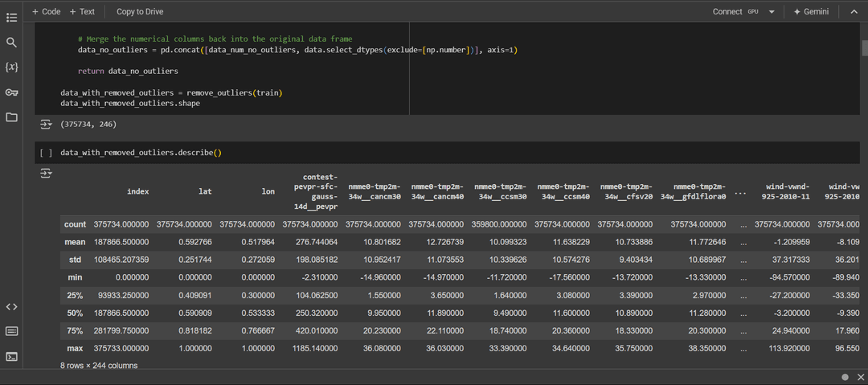Add a new Code cell
This screenshot has height=385, width=868.
pos(46,12)
